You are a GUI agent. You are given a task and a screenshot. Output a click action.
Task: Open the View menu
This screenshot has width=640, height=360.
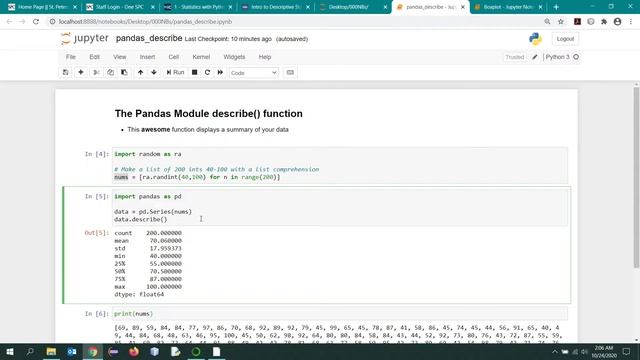(x=120, y=57)
